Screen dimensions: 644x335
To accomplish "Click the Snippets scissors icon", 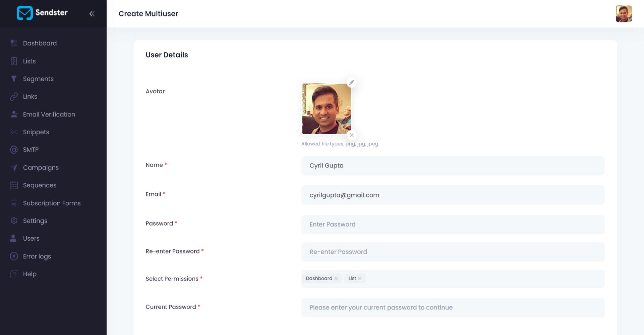I will point(14,132).
